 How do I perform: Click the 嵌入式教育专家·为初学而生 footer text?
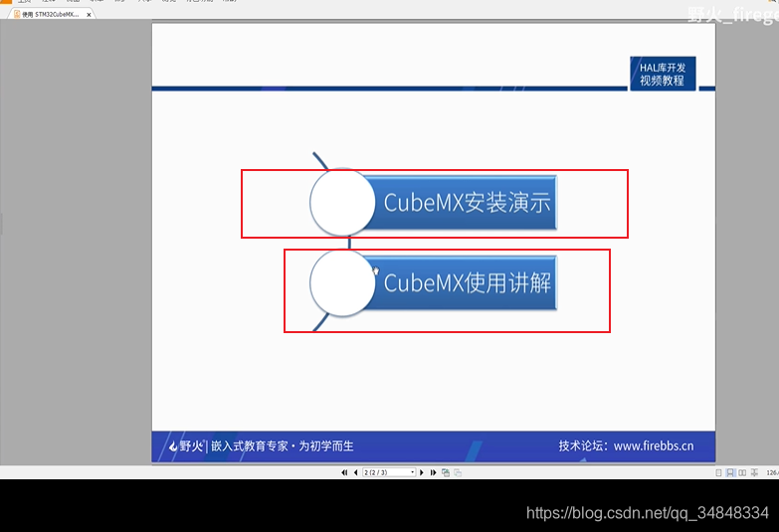coord(283,446)
